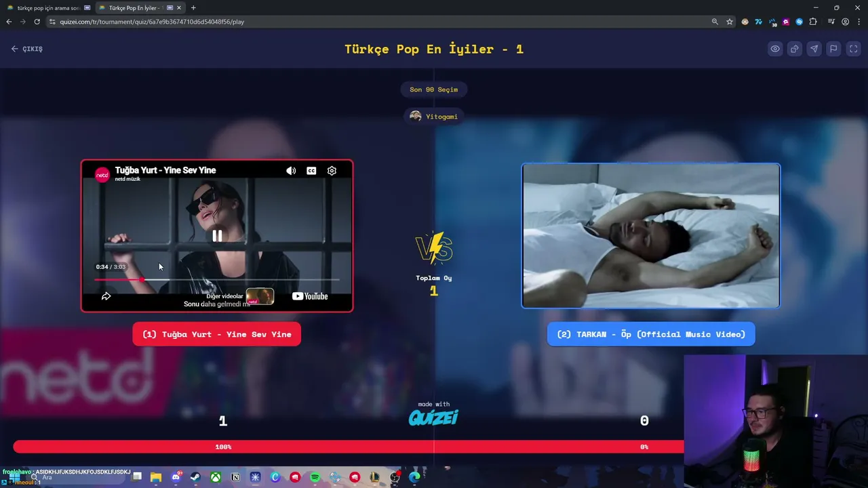Open the video on YouTube via logo
The height and width of the screenshot is (488, 868).
pos(310,296)
